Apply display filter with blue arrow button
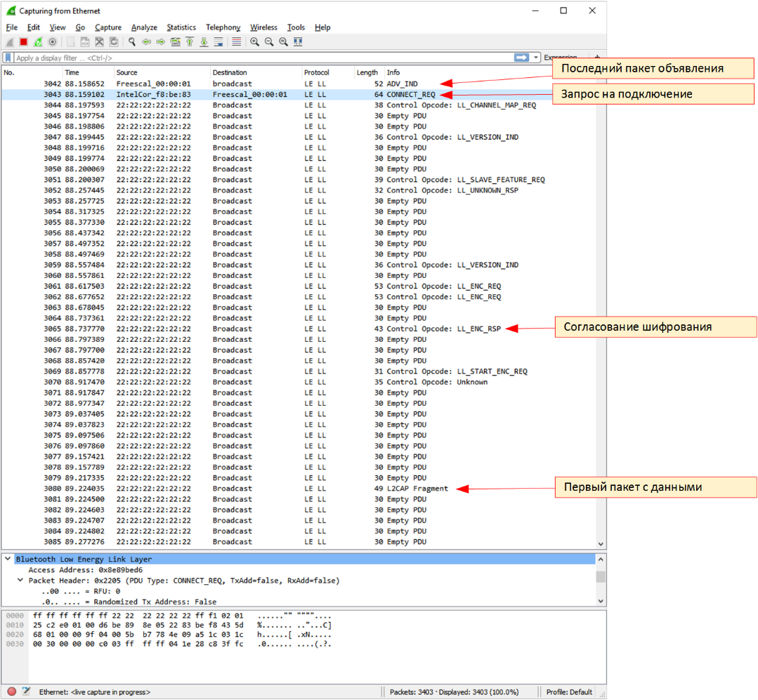 click(522, 58)
